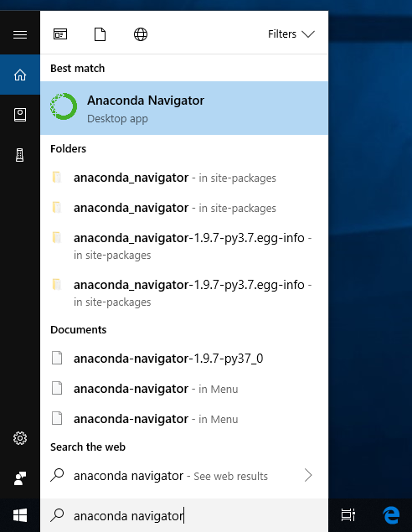Select the Home icon in sidebar
This screenshot has width=412, height=532.
pos(20,75)
